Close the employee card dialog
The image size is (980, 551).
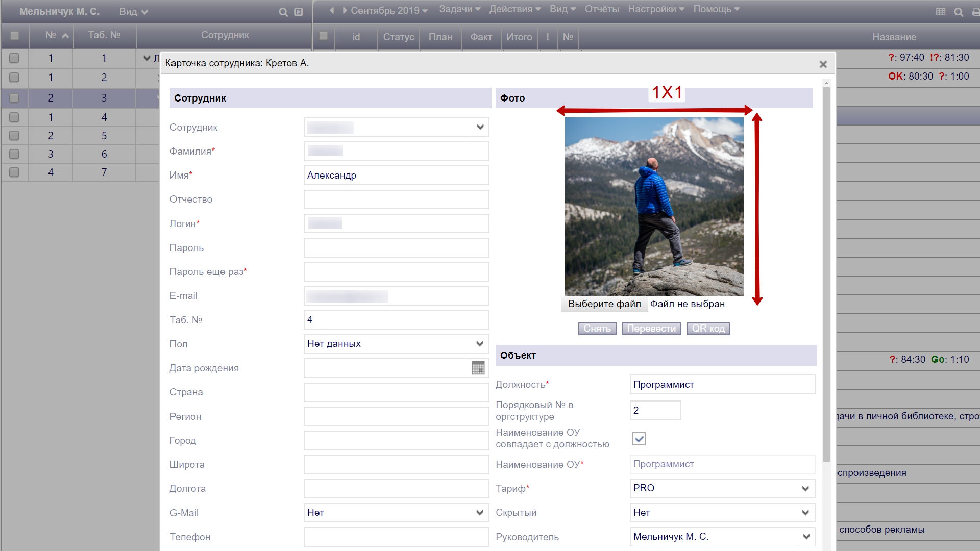click(823, 64)
